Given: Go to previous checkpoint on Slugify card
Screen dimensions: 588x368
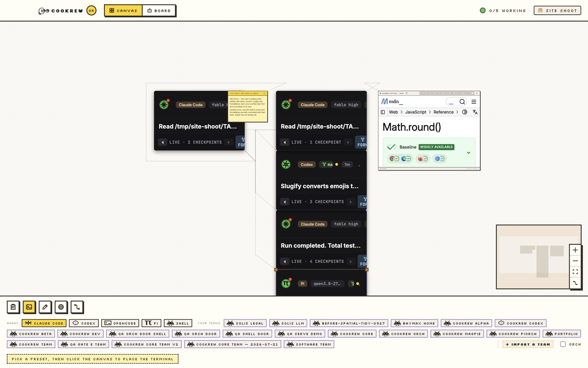Looking at the screenshot, I should click(285, 202).
